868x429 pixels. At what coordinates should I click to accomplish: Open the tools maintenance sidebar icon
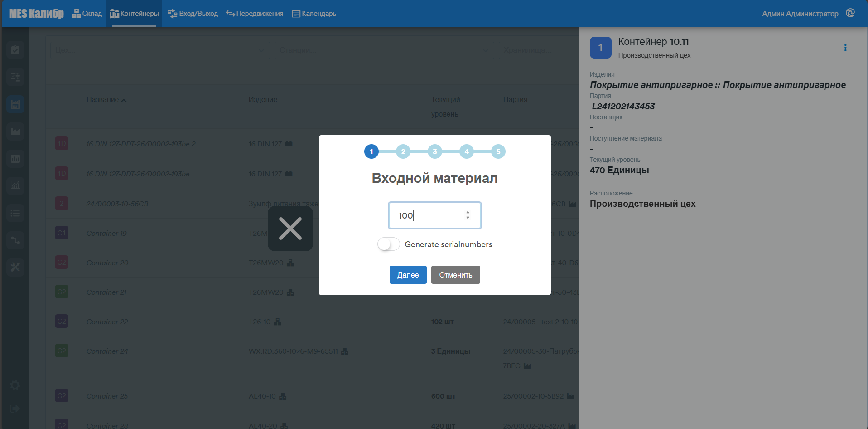15,267
